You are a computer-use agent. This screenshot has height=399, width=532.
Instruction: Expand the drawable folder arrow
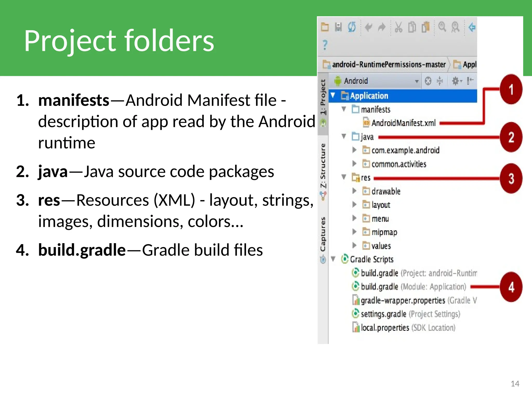pyautogui.click(x=354, y=191)
